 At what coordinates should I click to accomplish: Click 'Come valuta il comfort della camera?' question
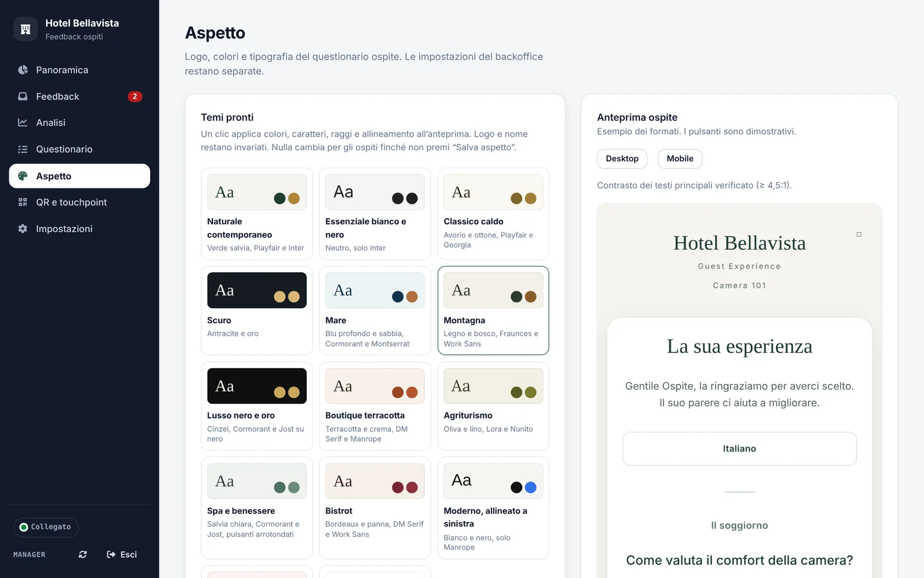(x=739, y=560)
